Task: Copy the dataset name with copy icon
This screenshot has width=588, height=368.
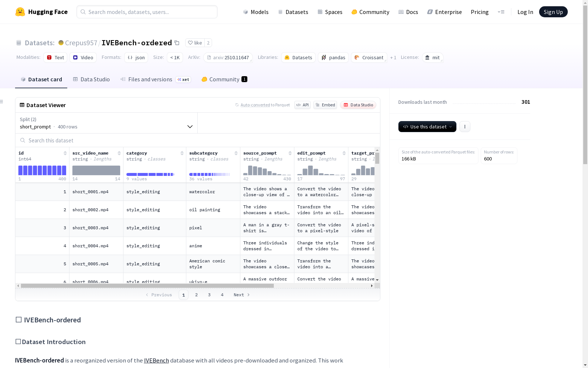Action: [177, 43]
